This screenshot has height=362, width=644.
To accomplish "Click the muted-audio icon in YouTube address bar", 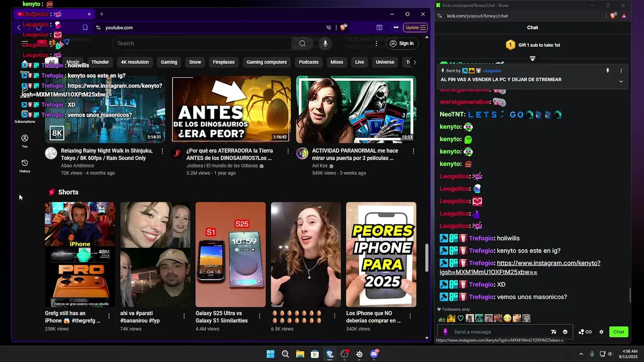I will [x=329, y=28].
